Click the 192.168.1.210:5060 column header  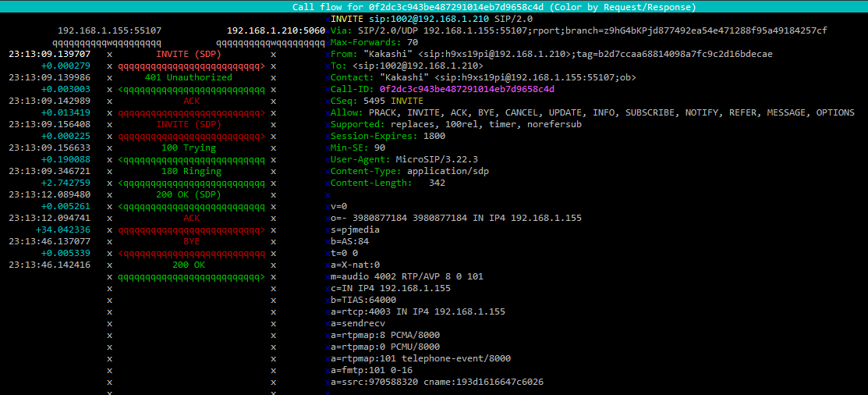[x=276, y=30]
